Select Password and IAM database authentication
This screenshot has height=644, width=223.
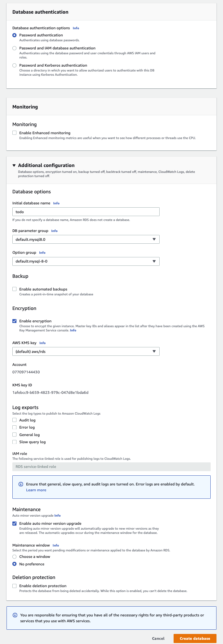click(x=14, y=48)
